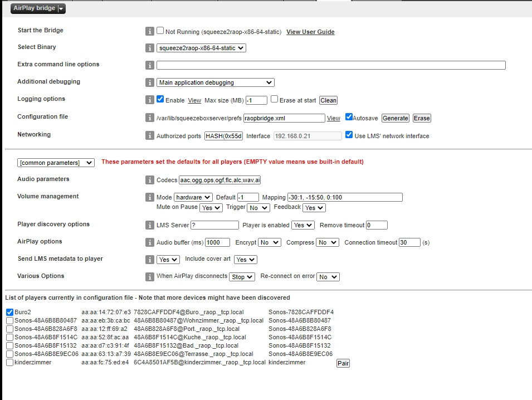532x400 pixels.
Task: Open the Send LMS metadata dropdown
Action: tap(169, 260)
